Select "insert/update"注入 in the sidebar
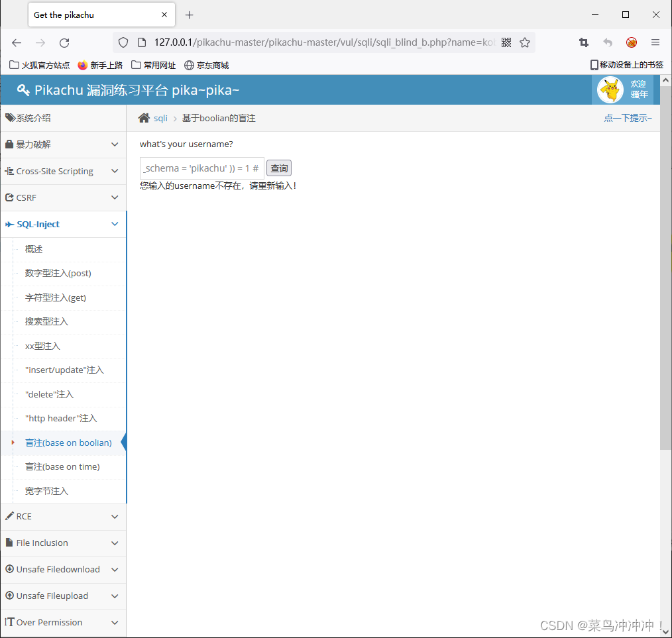672x638 pixels. (64, 370)
